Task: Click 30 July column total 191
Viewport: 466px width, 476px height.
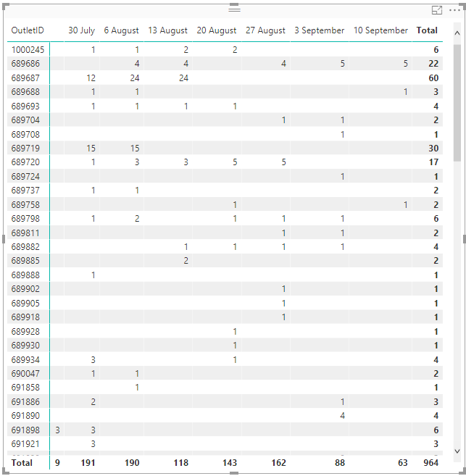Action: 88,463
